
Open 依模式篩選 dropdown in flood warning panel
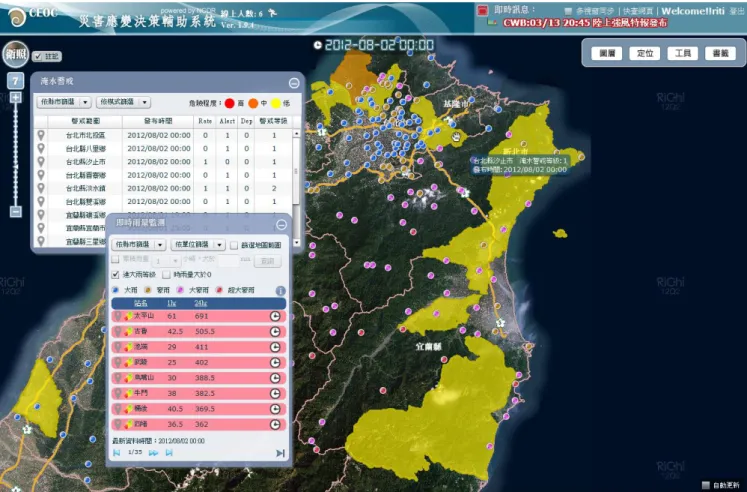123,102
